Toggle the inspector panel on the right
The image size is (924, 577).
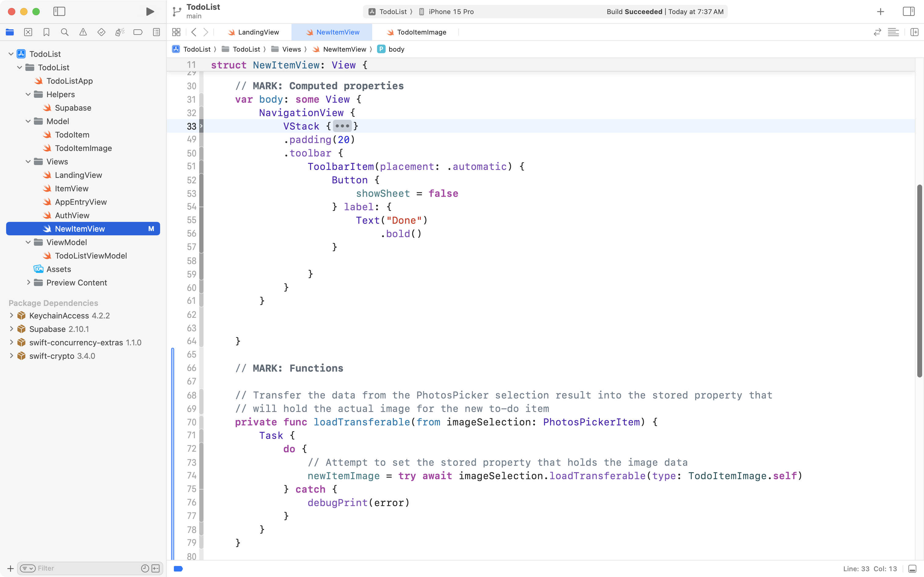(908, 11)
